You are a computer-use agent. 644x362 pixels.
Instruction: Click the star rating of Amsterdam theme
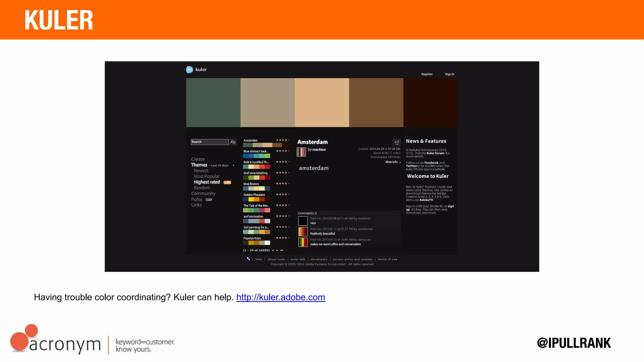pos(283,140)
